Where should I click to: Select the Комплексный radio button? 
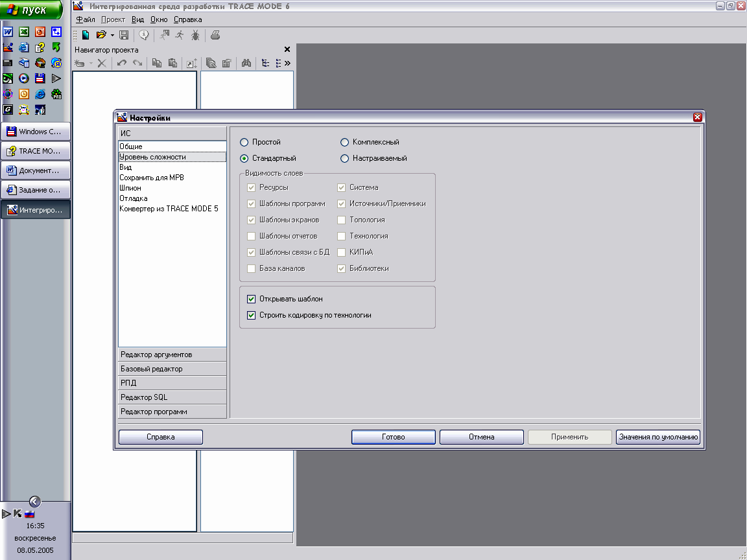[x=344, y=142]
